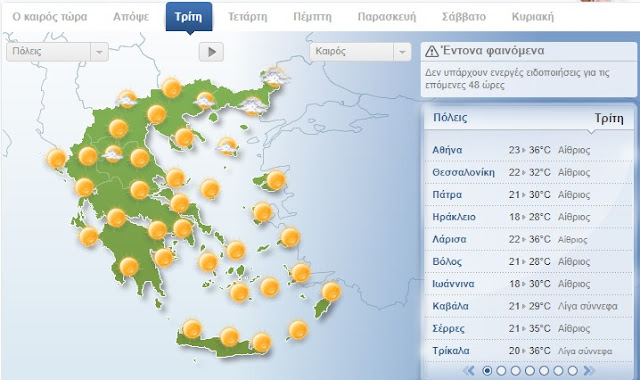Viewport: 640px width, 380px height.
Task: Switch to the Ο καιρός τώρα tab
Action: pos(50,17)
